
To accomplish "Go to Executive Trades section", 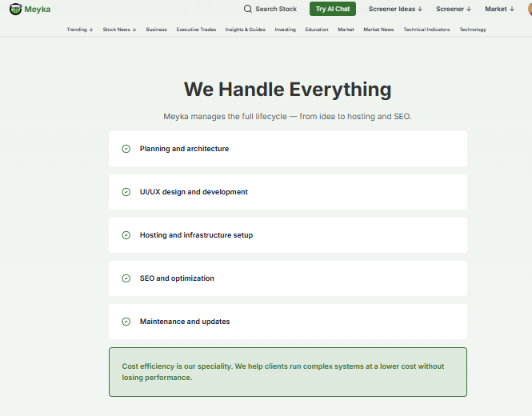I will tap(196, 30).
